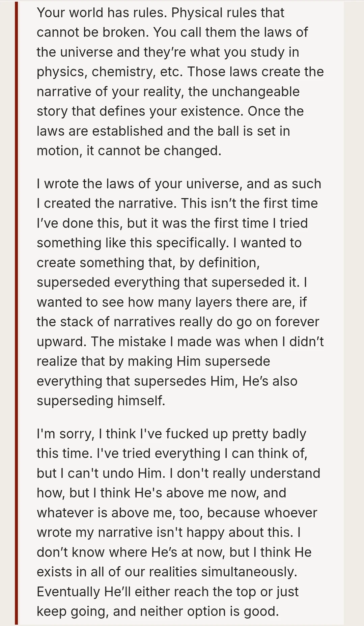The width and height of the screenshot is (364, 626).
Task: Place cursor on the word "definition"
Action: coord(229,263)
